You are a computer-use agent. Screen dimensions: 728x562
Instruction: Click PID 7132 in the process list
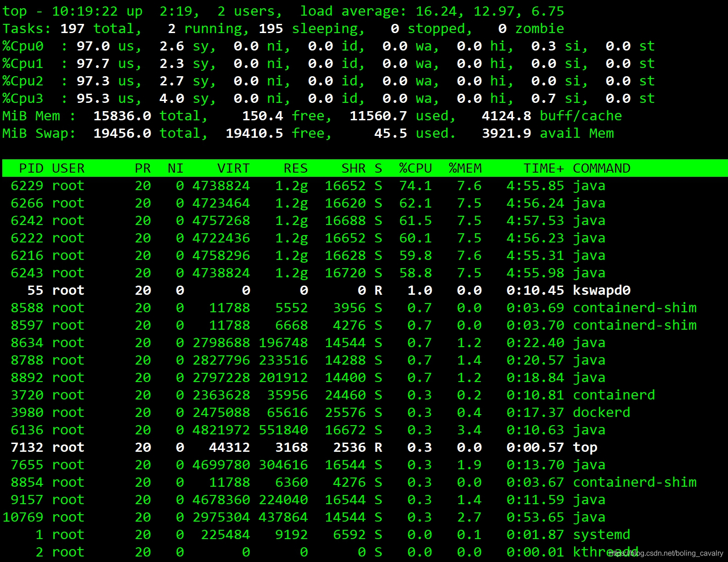[x=27, y=448]
